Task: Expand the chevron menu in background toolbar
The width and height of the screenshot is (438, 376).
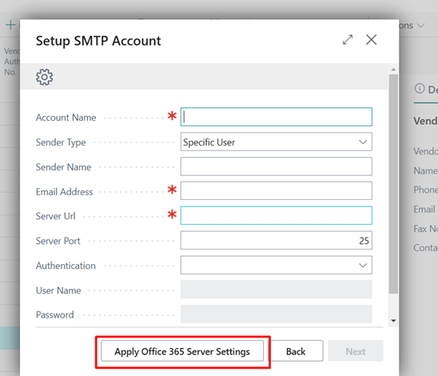Action: (421, 26)
